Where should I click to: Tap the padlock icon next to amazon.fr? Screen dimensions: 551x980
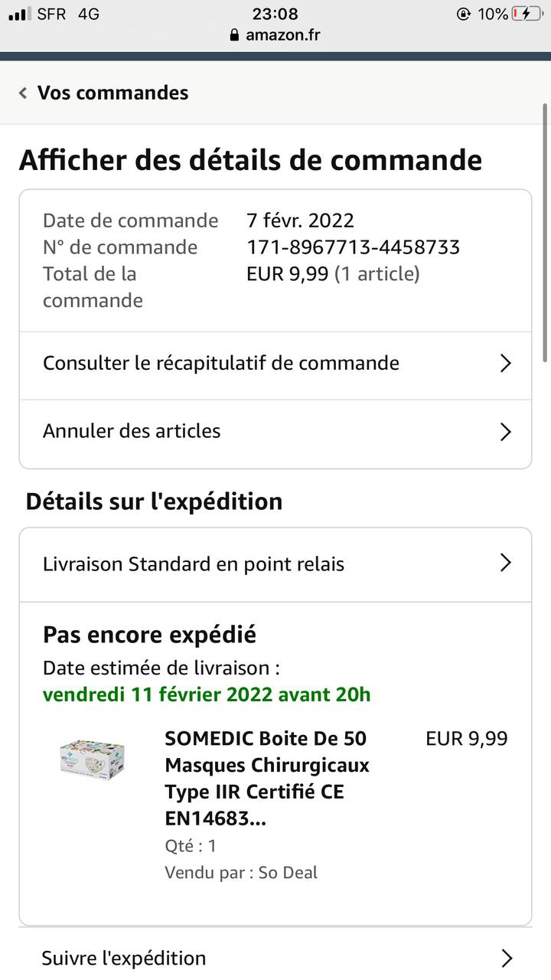pos(235,35)
